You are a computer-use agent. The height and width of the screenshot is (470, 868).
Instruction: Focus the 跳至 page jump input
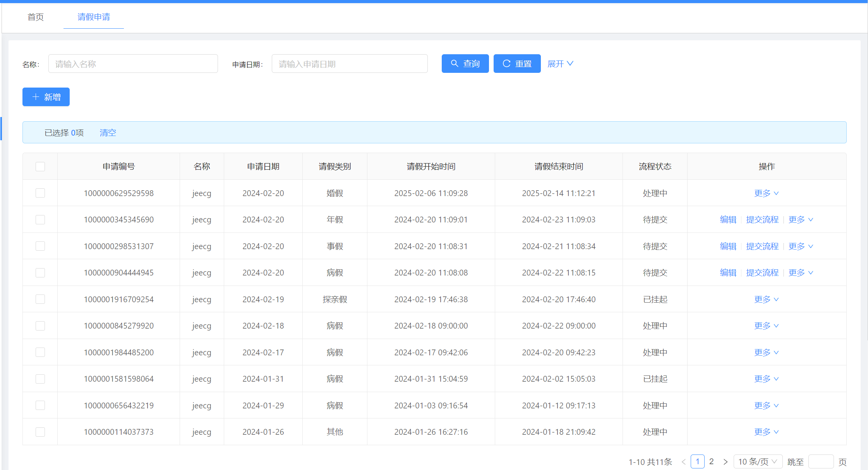point(821,461)
